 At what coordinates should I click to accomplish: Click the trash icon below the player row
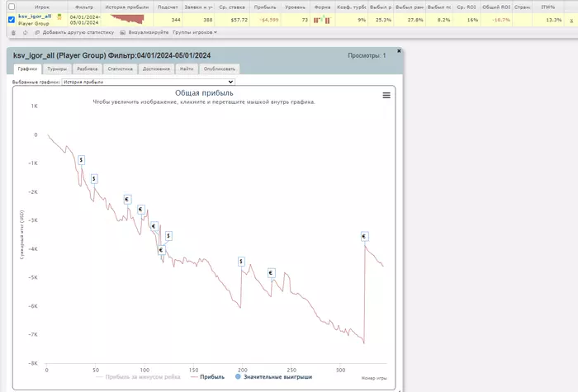pyautogui.click(x=13, y=33)
